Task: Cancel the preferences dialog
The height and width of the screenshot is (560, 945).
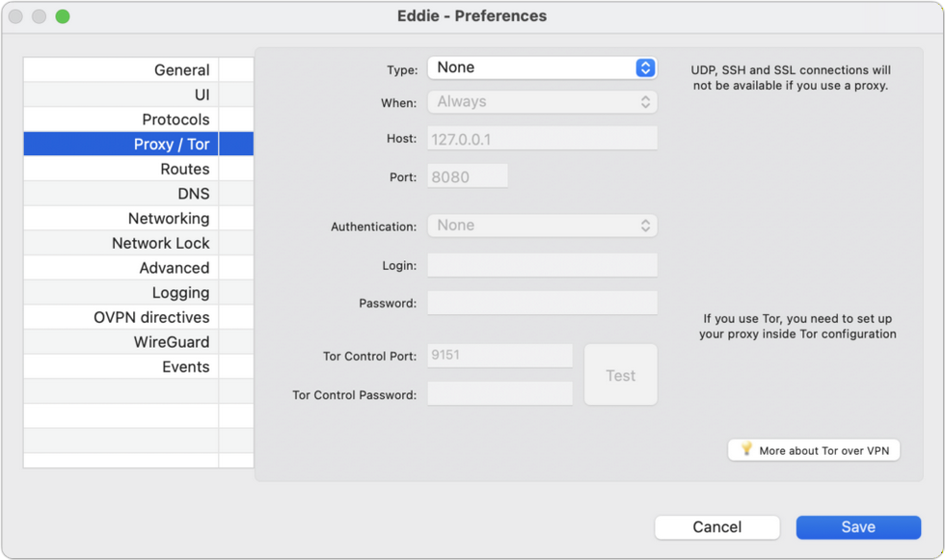Action: 716,527
